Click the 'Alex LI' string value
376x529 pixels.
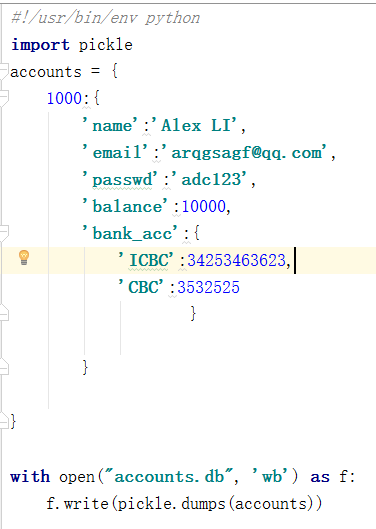click(x=194, y=125)
